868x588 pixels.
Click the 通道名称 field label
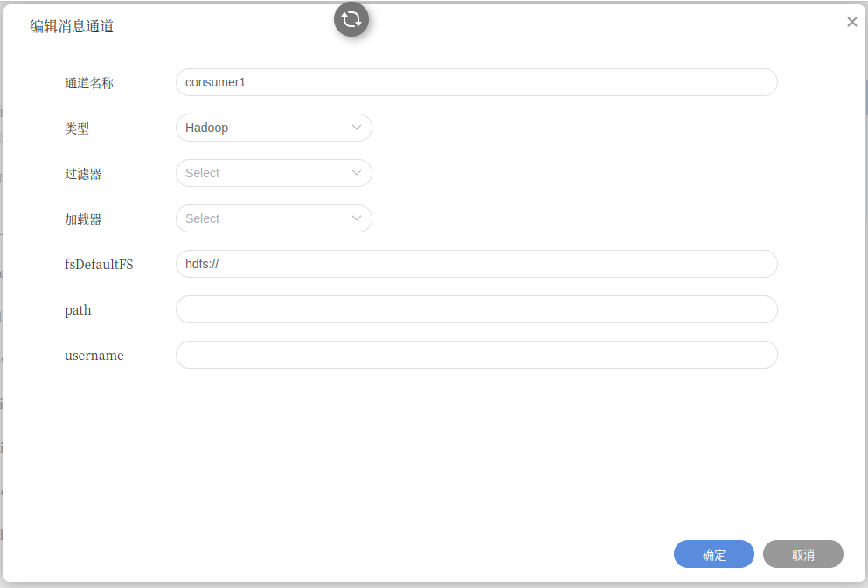pos(89,83)
